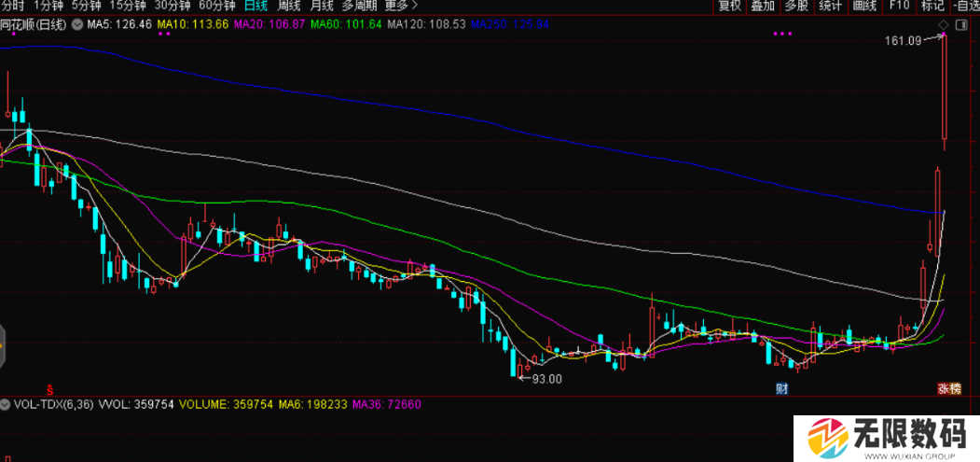Select the 30分钟 period tab
Screen dimensions: 980x462
point(173,7)
